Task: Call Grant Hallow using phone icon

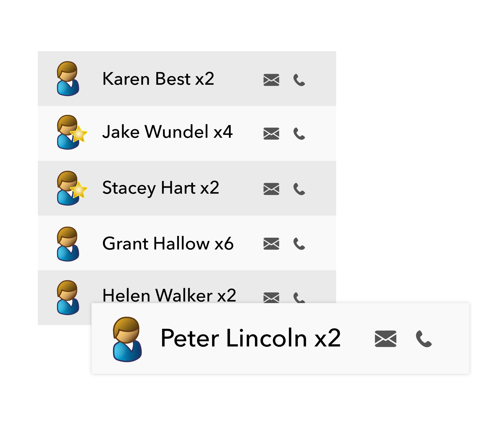Action: click(299, 244)
